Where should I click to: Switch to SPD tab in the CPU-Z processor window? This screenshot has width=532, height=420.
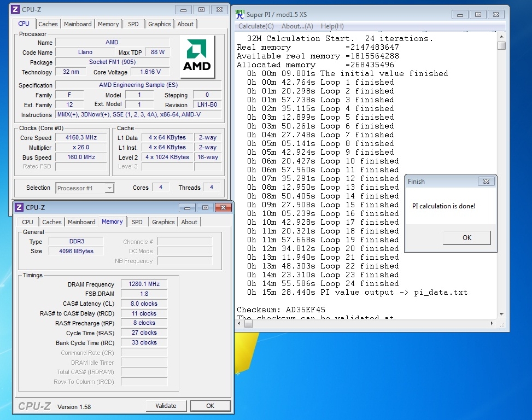coord(133,24)
